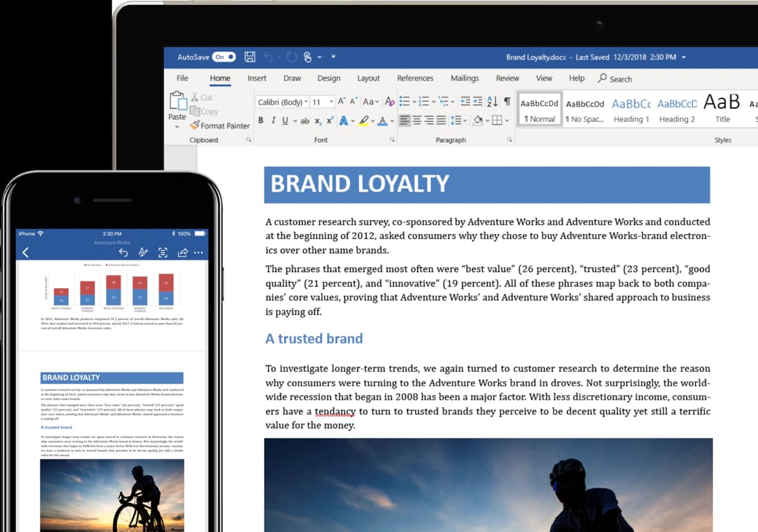Screen dimensions: 758x532
Task: Tap the back arrow on the phone
Action: click(26, 252)
